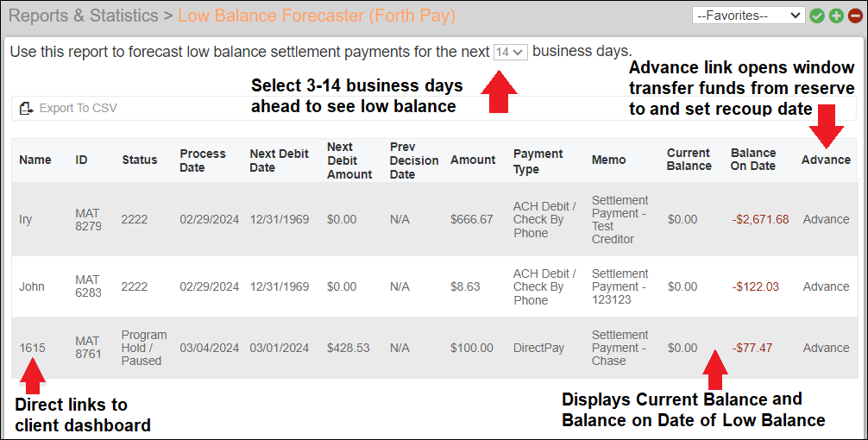This screenshot has height=440, width=868.
Task: Sort by Process Date column header
Action: pos(203,160)
